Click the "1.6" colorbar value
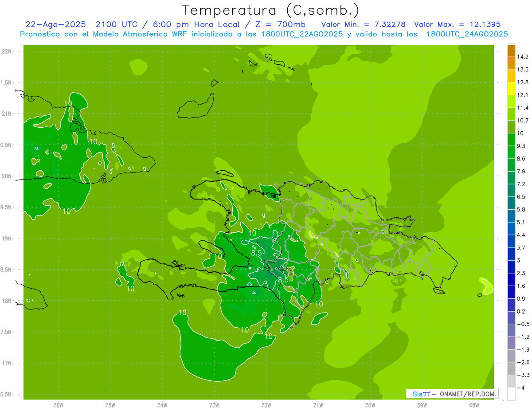The height and width of the screenshot is (411, 532). coord(521,286)
